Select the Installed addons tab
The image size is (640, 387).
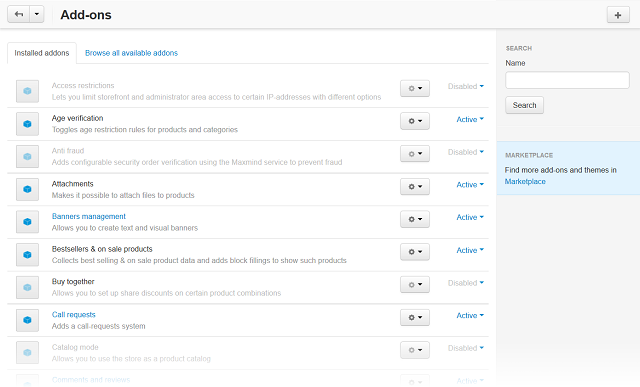(42, 53)
